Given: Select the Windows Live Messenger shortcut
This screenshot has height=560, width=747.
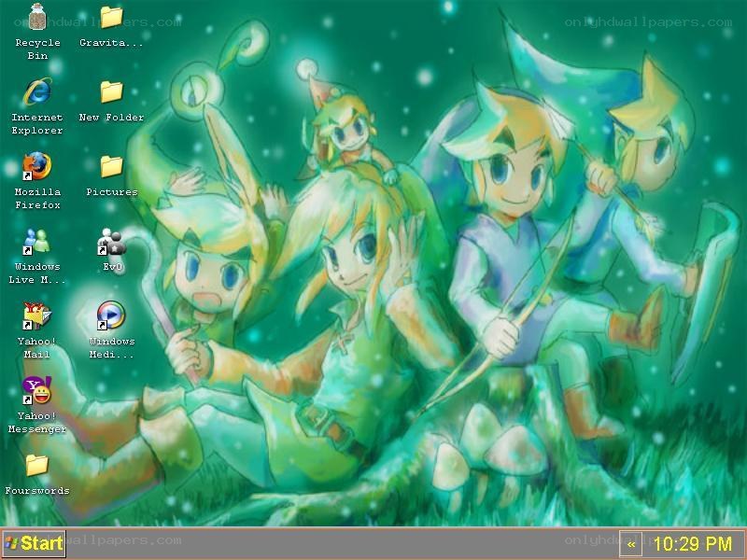Looking at the screenshot, I should click(x=37, y=241).
